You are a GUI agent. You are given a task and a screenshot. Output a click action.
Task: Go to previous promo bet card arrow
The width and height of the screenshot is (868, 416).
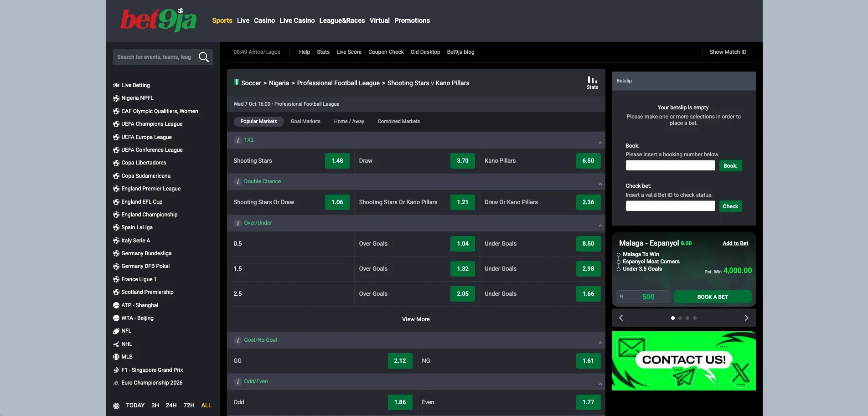coord(621,318)
